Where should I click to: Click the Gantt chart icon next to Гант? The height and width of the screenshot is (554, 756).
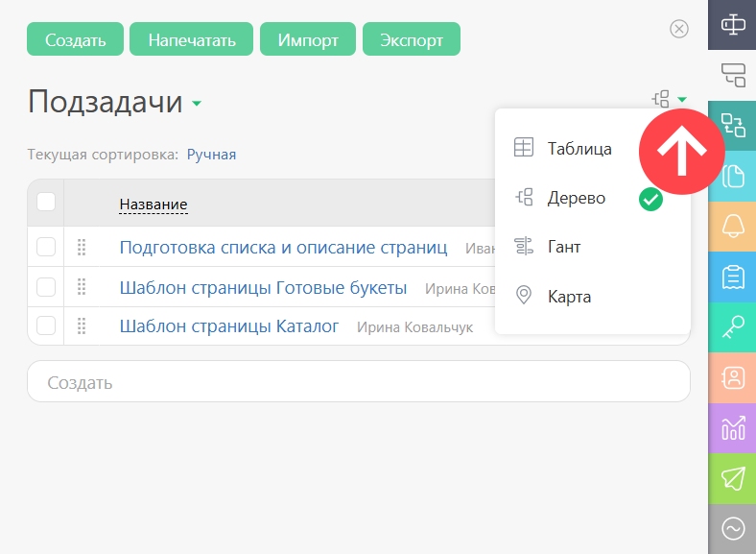(x=524, y=246)
